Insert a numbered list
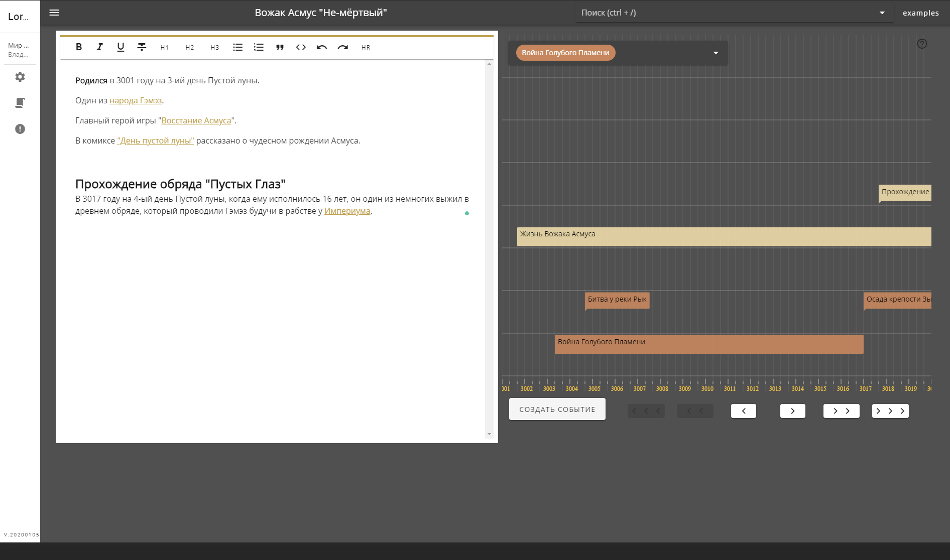 point(259,47)
